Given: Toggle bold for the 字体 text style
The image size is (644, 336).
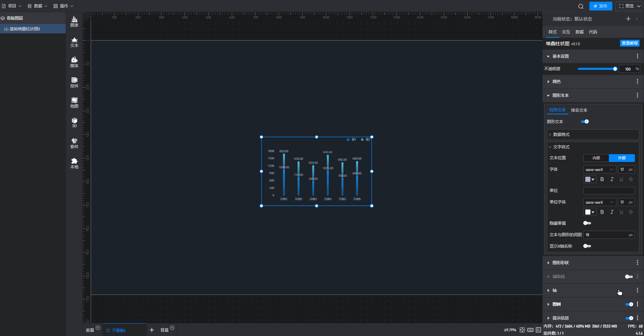Looking at the screenshot, I should 602,179.
